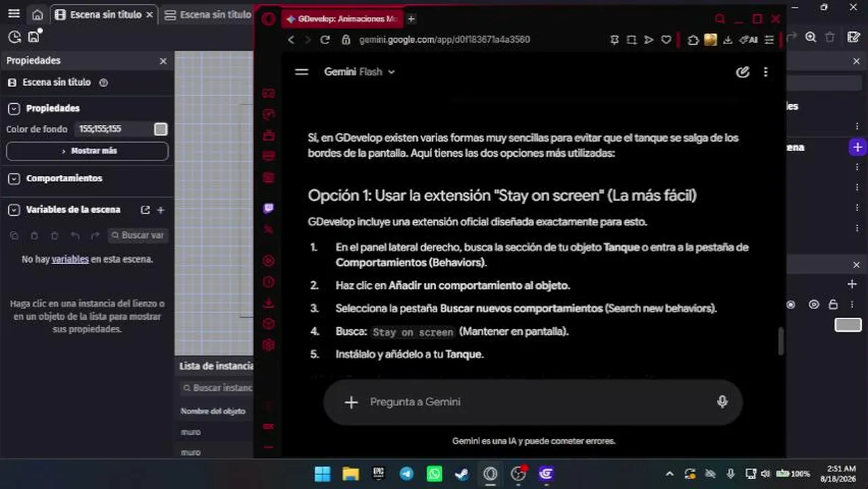
Task: Collapse Variables de la escena section
Action: [x=14, y=210]
